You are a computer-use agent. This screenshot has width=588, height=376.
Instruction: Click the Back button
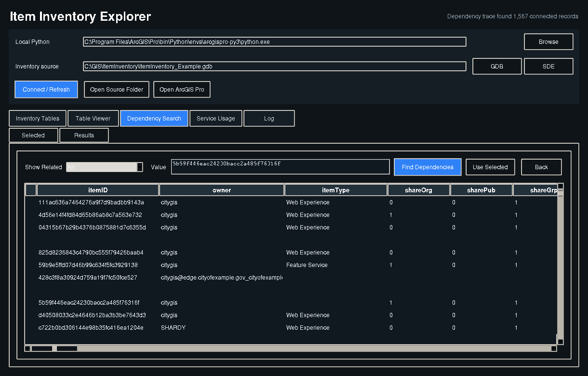[x=541, y=167]
